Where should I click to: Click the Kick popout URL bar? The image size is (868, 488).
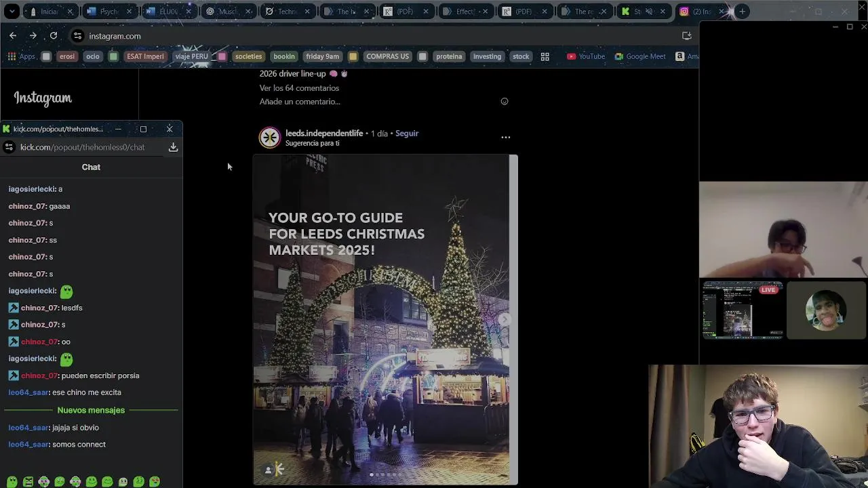tap(82, 147)
